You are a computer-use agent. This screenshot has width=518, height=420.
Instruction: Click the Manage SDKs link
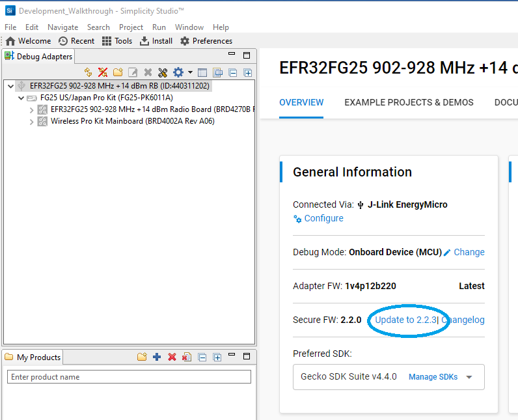433,377
